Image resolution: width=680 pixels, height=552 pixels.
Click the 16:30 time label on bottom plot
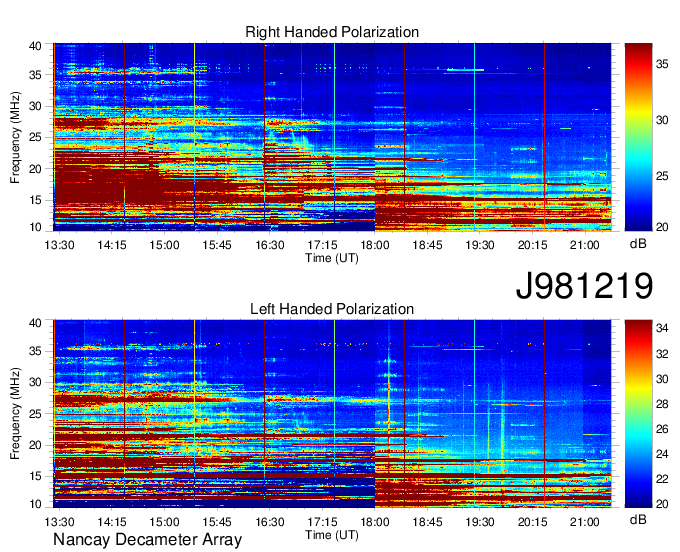pyautogui.click(x=270, y=522)
